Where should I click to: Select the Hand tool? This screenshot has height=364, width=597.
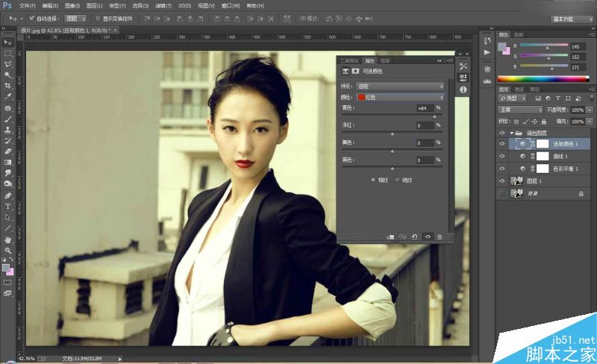[7, 240]
